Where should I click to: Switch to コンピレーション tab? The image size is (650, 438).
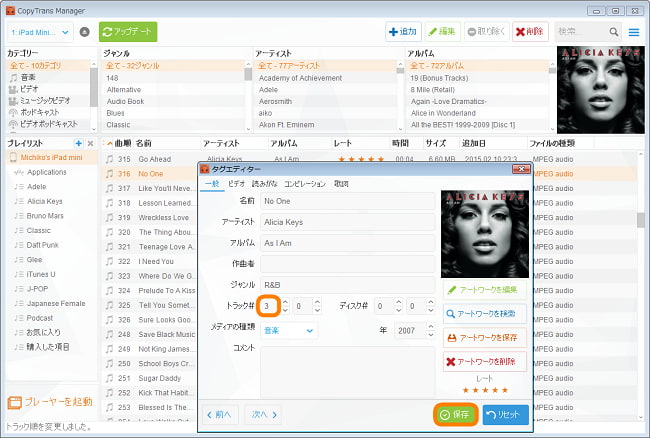point(305,184)
